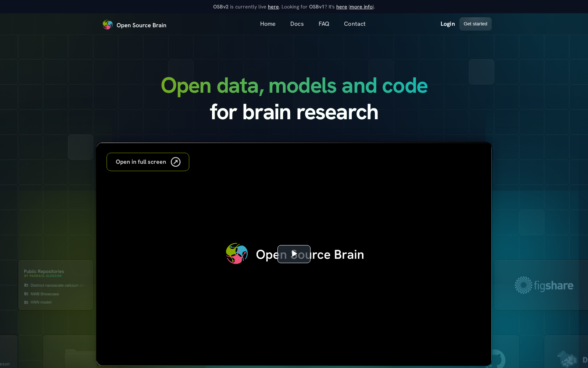588x368 pixels.
Task: Click 'Distinct nanoscale calcium' repository row
Action: [54, 285]
